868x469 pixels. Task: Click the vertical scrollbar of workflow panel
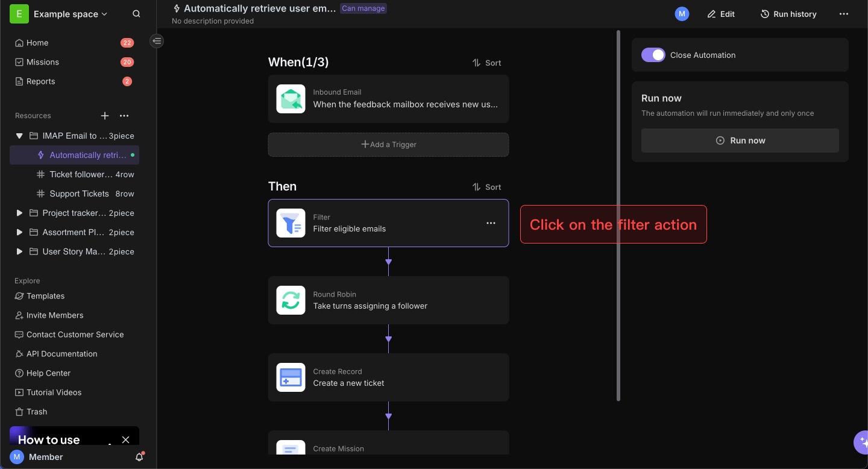click(x=618, y=216)
